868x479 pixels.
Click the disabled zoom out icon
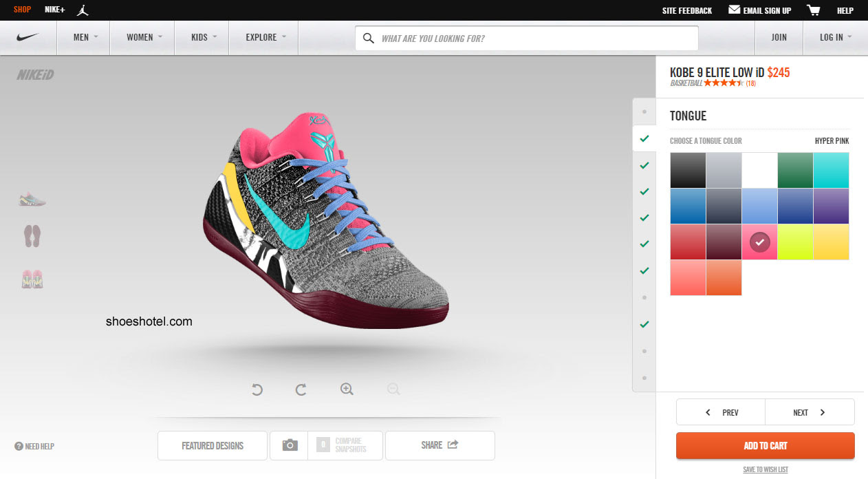click(x=393, y=390)
